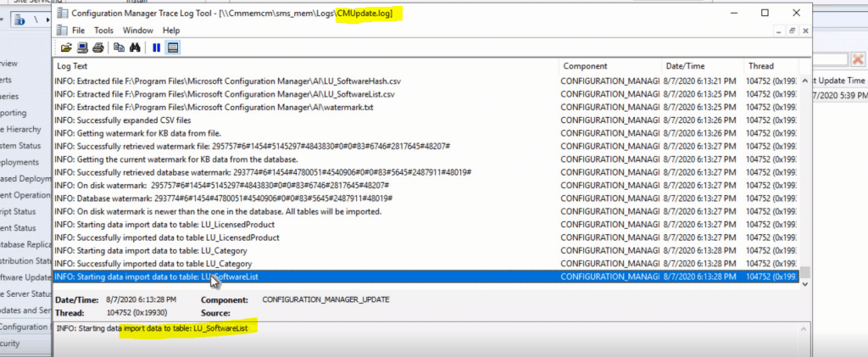Click the log list scrollbar down arrow
Image resolution: width=868 pixels, height=357 pixels.
click(805, 284)
